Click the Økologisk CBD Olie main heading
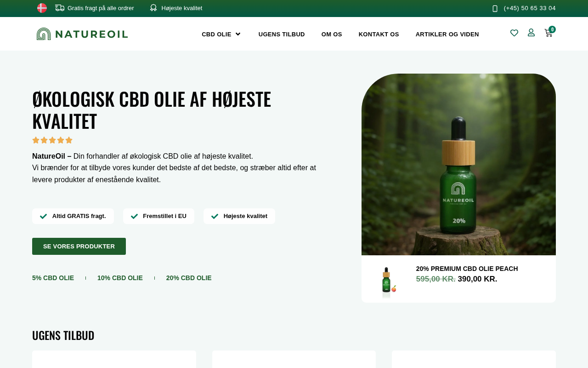The image size is (588, 368). (152, 110)
